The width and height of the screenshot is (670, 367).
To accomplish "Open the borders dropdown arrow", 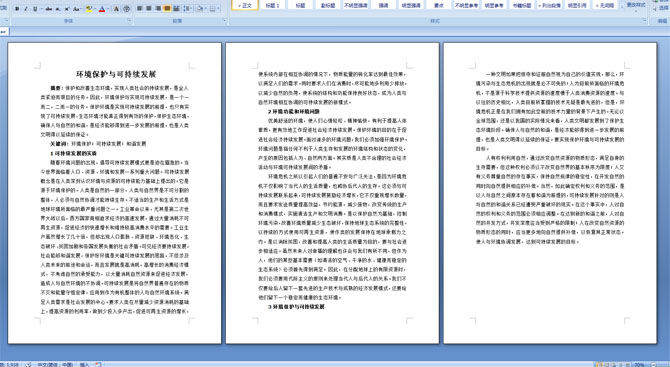I will [218, 9].
